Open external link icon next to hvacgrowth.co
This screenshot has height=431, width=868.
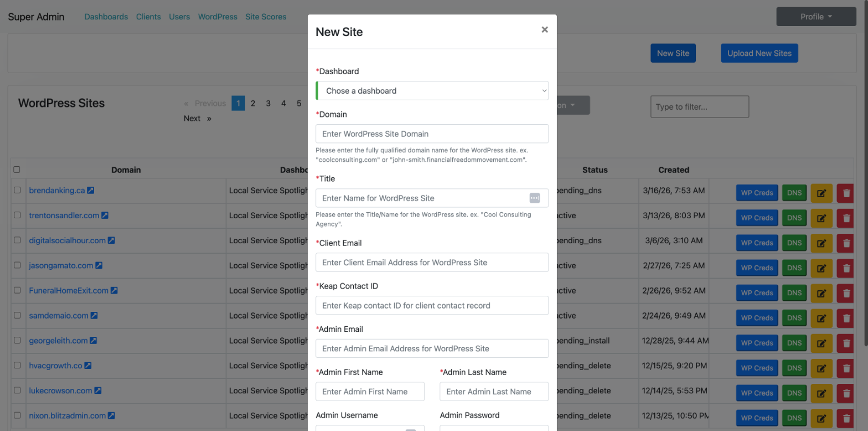pyautogui.click(x=88, y=366)
